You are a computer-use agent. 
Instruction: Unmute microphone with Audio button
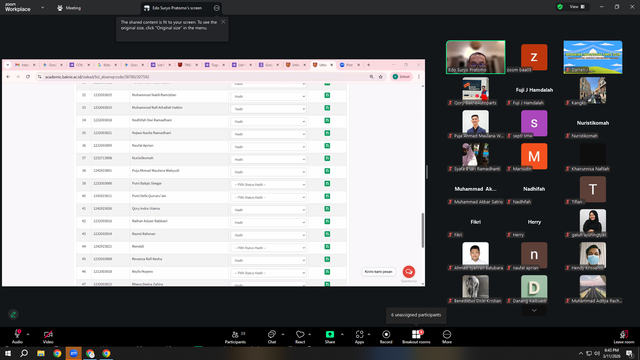click(17, 337)
